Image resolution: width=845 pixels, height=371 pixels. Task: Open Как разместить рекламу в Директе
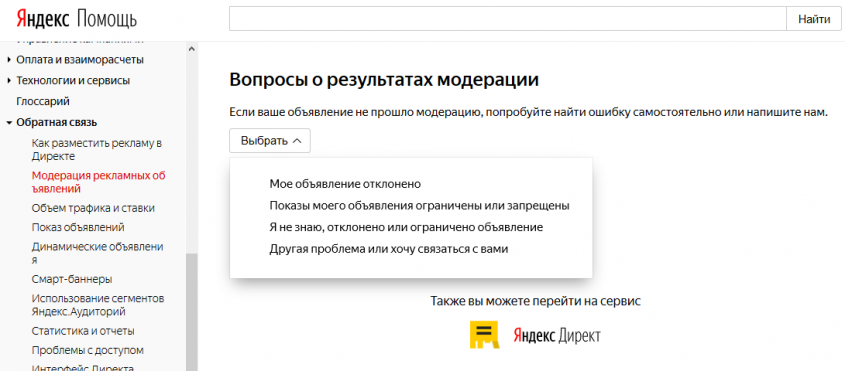click(97, 150)
